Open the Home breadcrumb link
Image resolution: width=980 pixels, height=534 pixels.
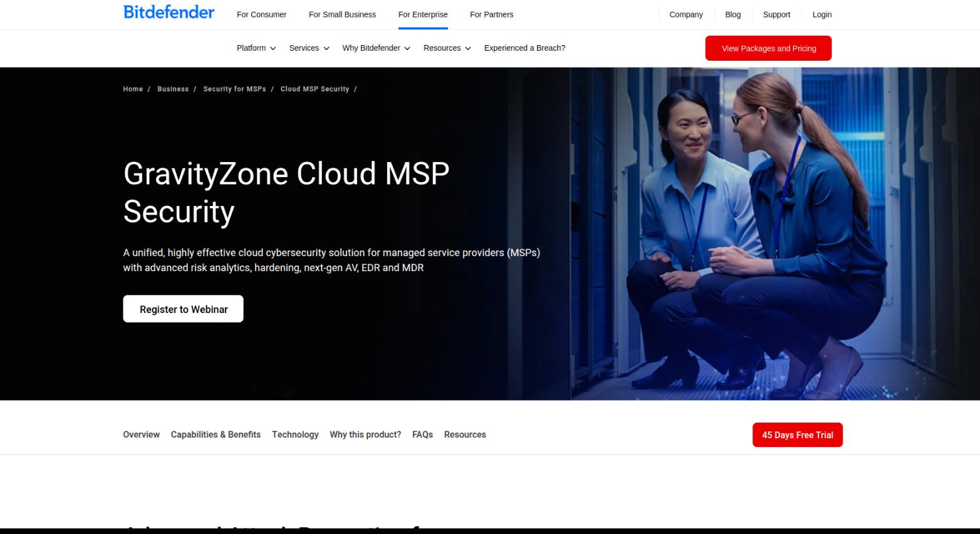[x=132, y=89]
